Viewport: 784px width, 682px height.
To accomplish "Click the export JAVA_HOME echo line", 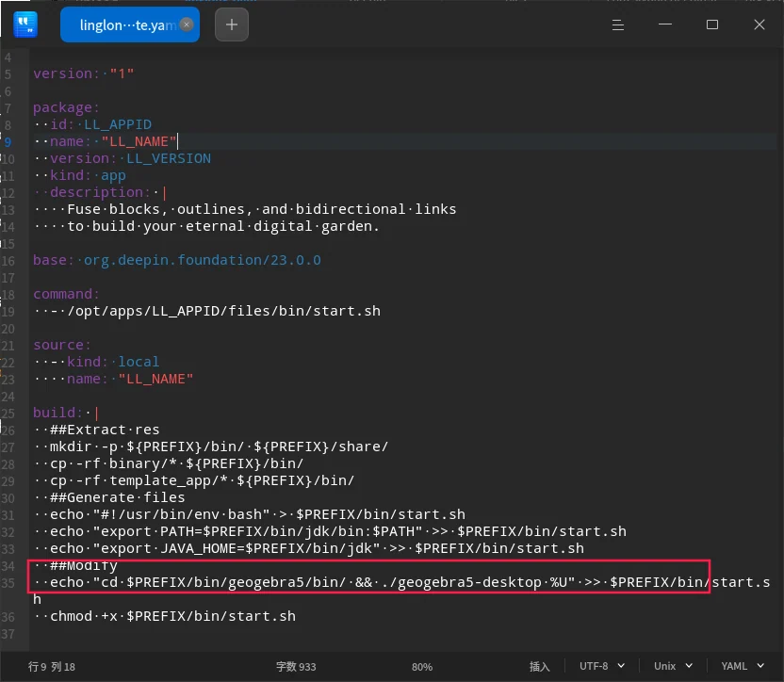I will pyautogui.click(x=309, y=549).
